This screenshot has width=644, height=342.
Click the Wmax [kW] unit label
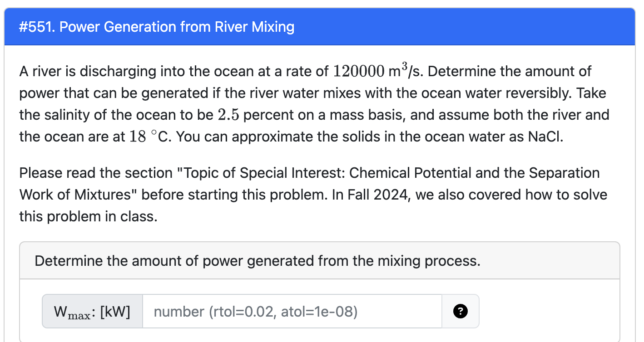[92, 311]
